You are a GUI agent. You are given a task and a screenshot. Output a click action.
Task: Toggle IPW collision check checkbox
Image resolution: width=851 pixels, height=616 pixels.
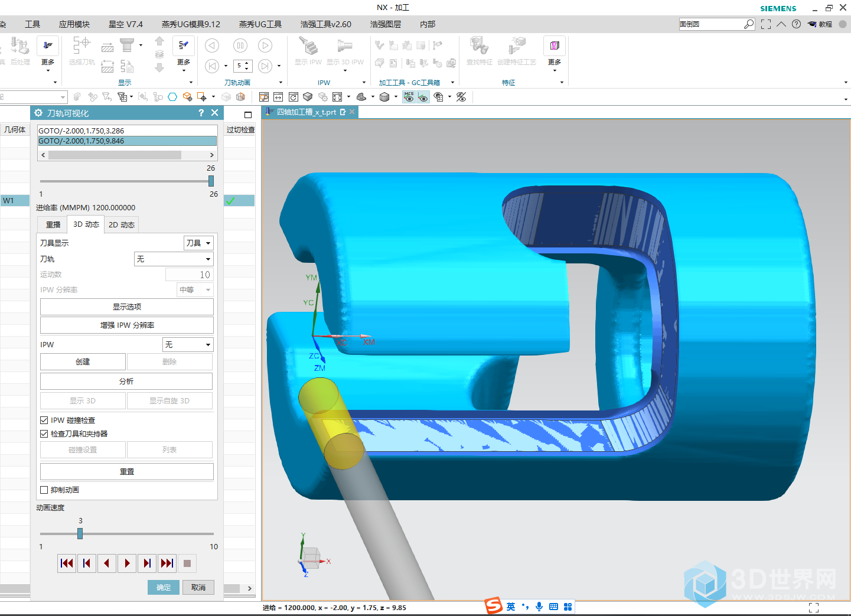pyautogui.click(x=44, y=421)
